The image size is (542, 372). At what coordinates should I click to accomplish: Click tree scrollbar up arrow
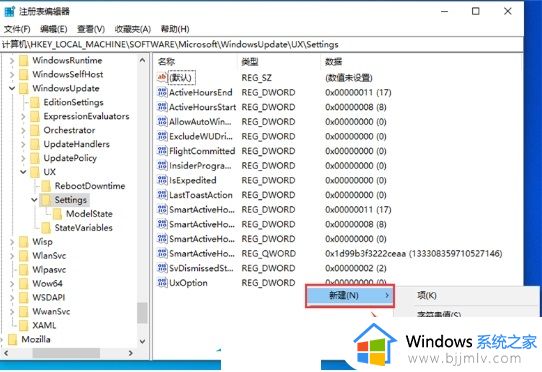tap(142, 61)
